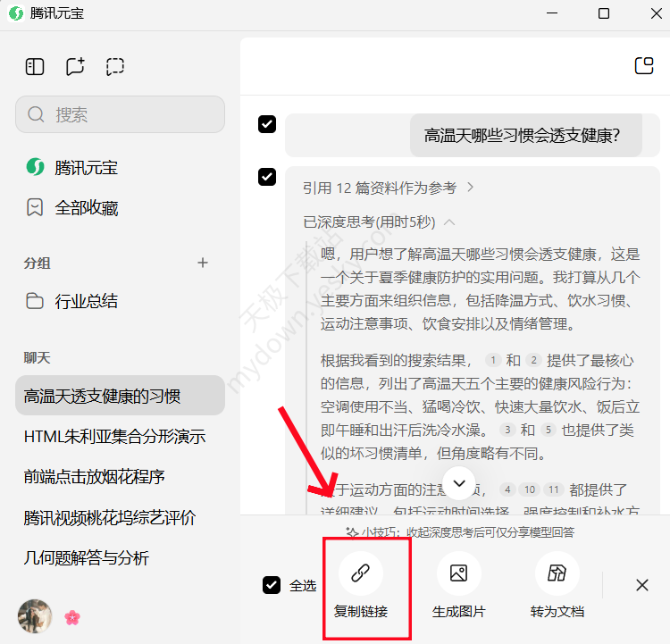Collapse the deep thinking (已深度思考) section
Screen dimensions: 670x644
click(449, 222)
